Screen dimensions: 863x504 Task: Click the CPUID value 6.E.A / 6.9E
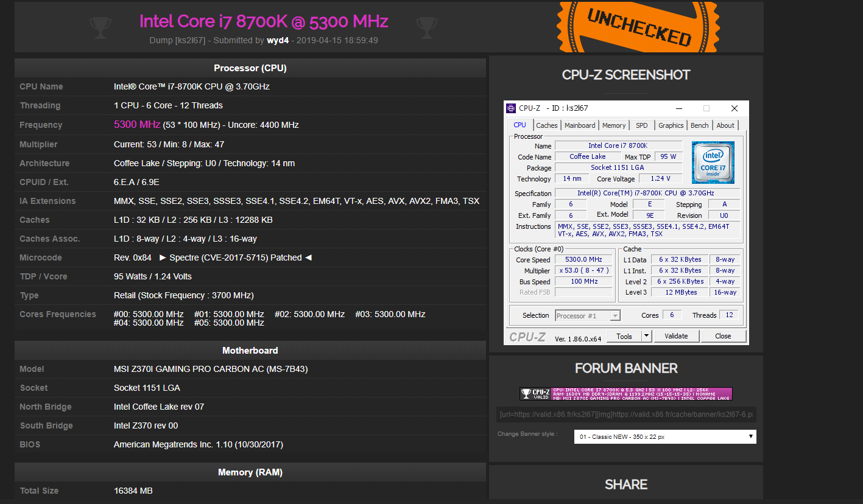(136, 182)
